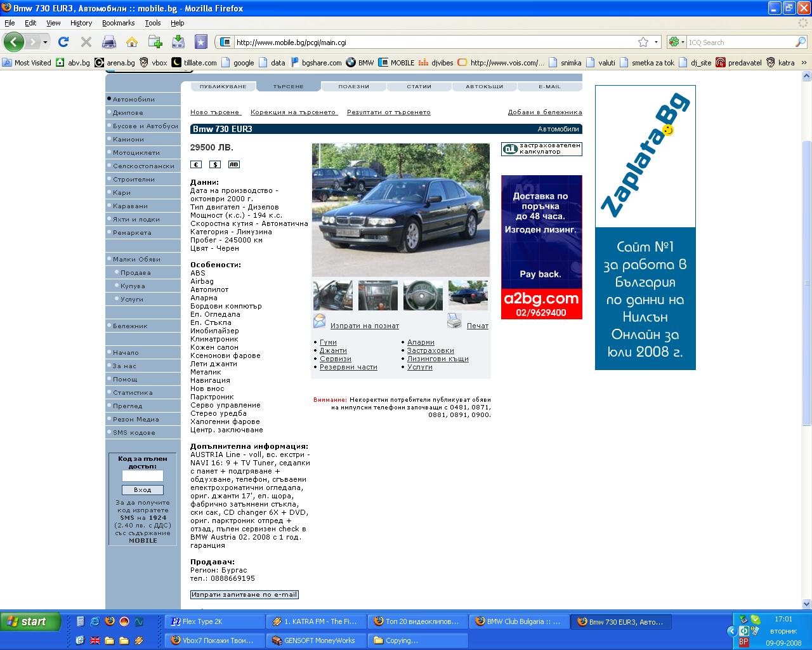
Task: Open the File menu
Action: point(10,23)
